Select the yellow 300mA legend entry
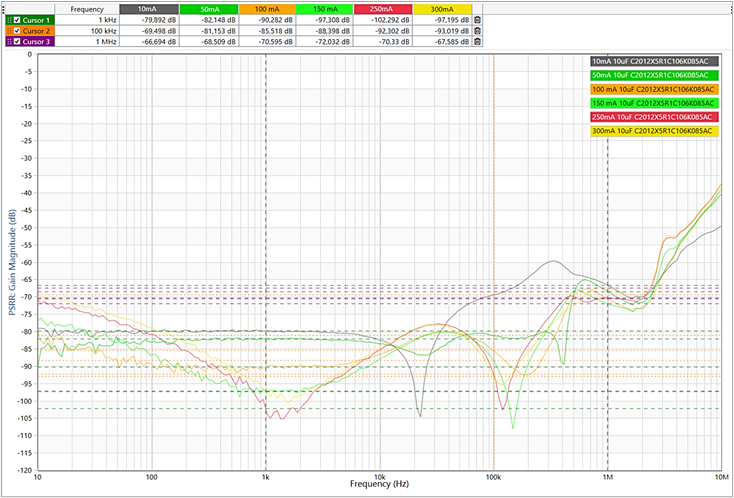 pos(653,131)
